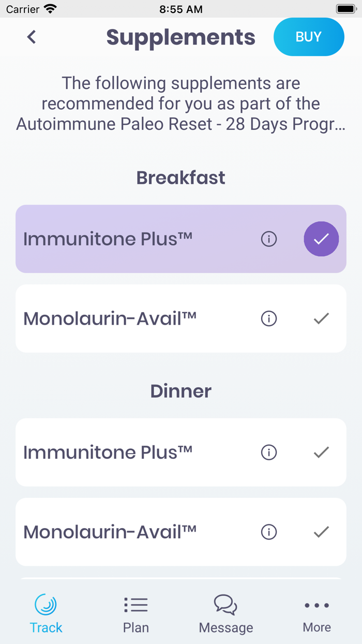
Task: Tap the Immunitone Plus Breakfast card
Action: [129, 239]
